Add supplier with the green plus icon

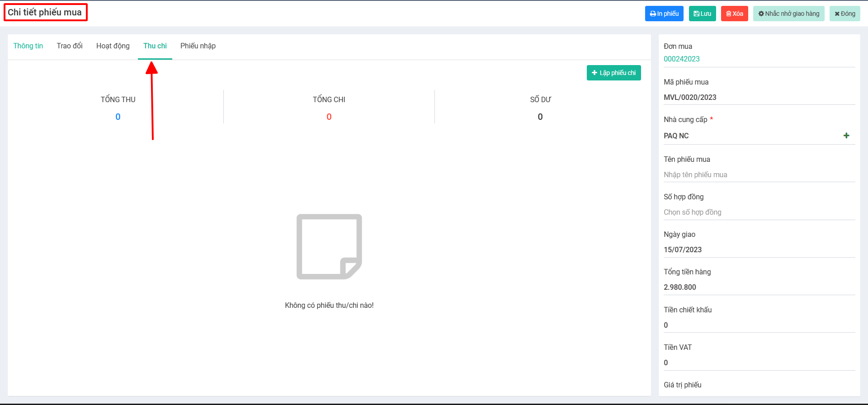pos(846,136)
